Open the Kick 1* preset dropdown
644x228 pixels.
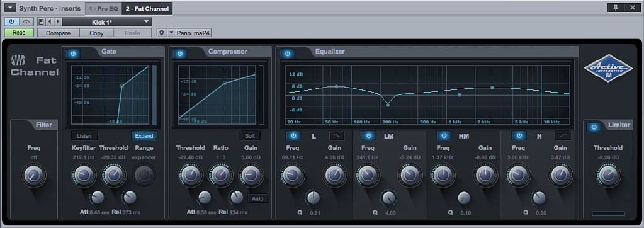(108, 22)
